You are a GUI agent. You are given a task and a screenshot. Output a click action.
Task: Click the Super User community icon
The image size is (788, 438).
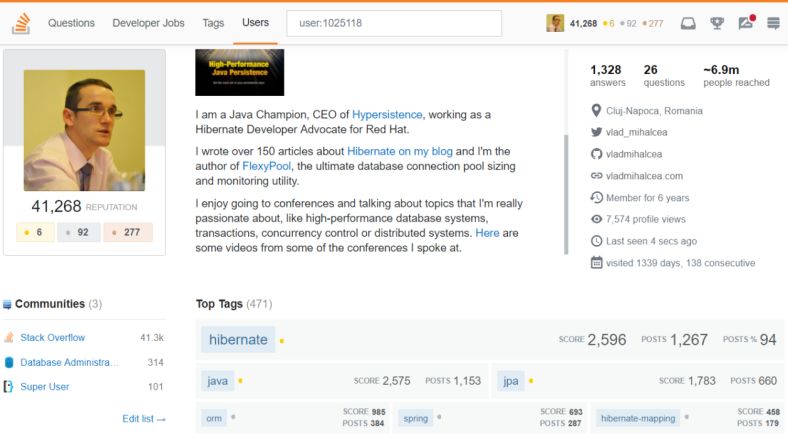[x=9, y=386]
